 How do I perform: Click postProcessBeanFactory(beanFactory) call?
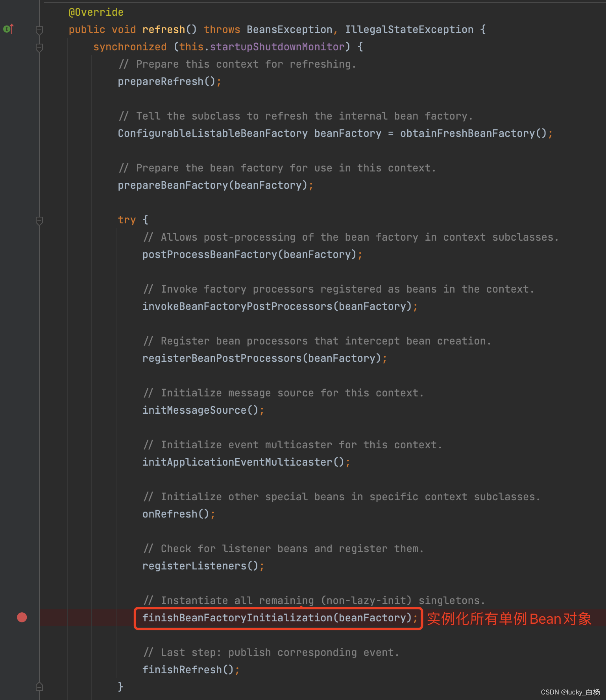[x=249, y=254]
